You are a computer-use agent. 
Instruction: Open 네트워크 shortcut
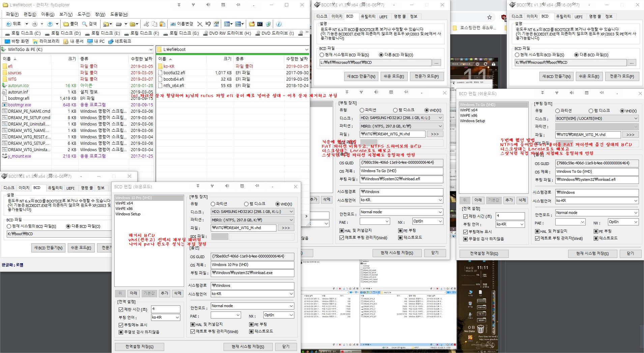pos(120,41)
